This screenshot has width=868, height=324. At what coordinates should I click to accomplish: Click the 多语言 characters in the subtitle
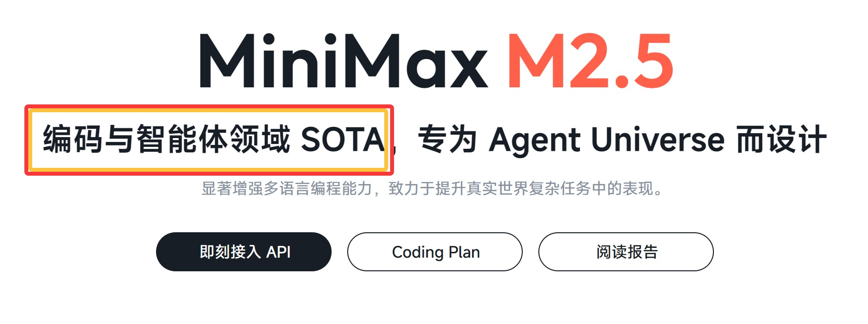(x=287, y=188)
